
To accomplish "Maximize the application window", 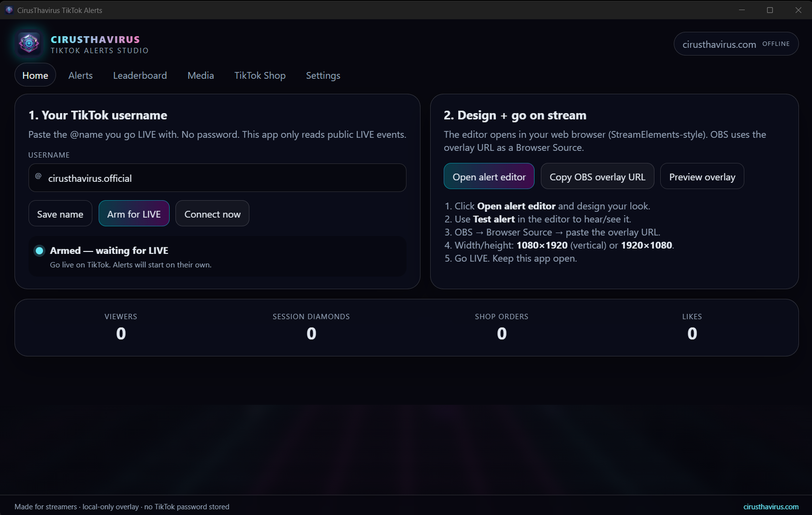I will click(770, 10).
